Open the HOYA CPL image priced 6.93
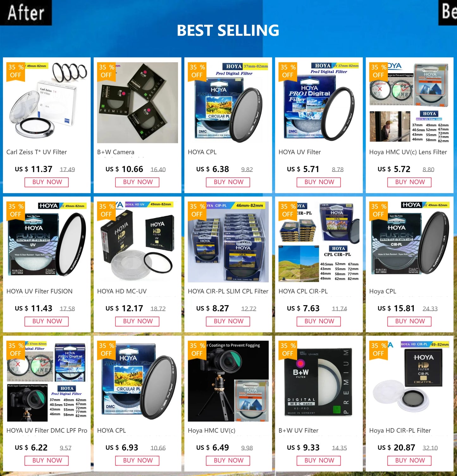 [x=138, y=381]
